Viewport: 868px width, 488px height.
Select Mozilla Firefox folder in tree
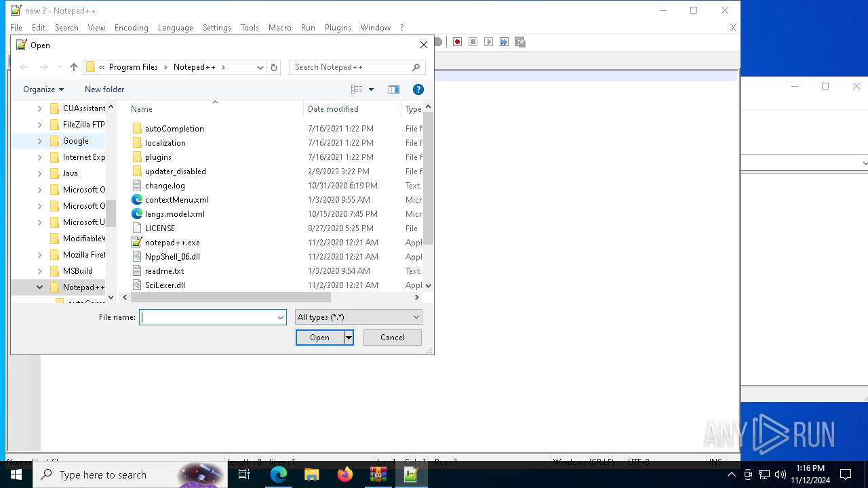tap(84, 255)
